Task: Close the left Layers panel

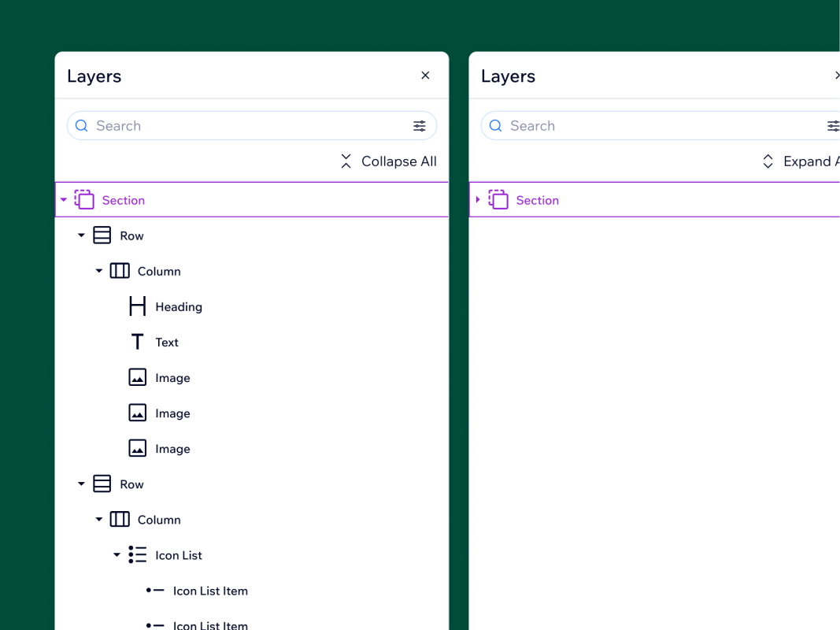Action: click(x=425, y=76)
